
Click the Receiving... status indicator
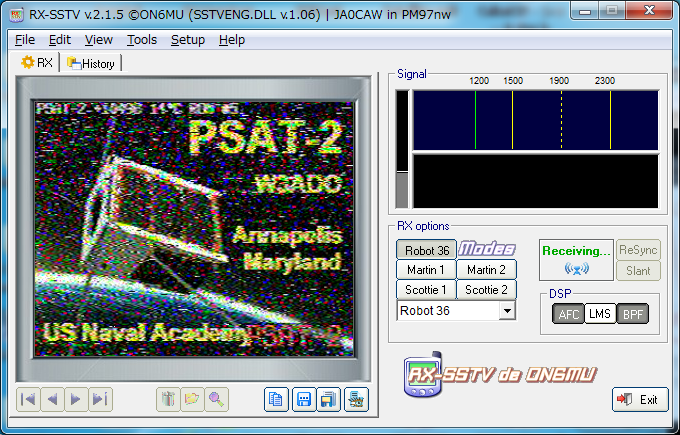point(576,260)
